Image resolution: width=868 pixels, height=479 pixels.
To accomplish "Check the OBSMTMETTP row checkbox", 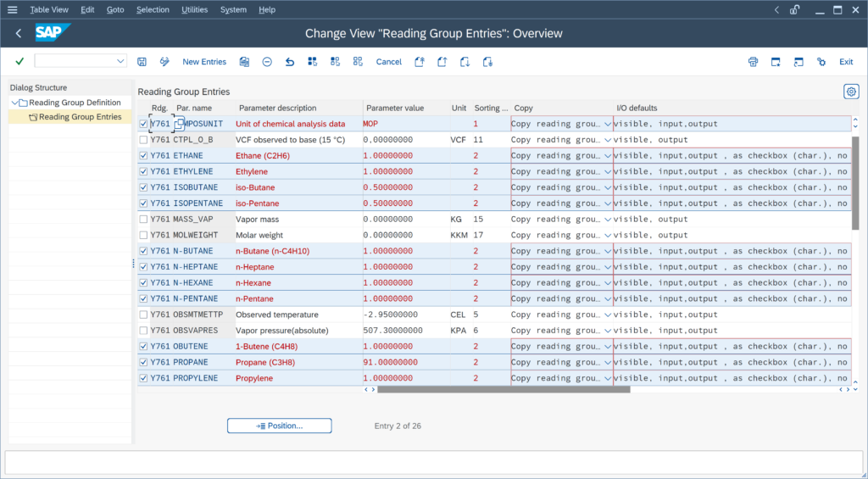I will (x=143, y=315).
